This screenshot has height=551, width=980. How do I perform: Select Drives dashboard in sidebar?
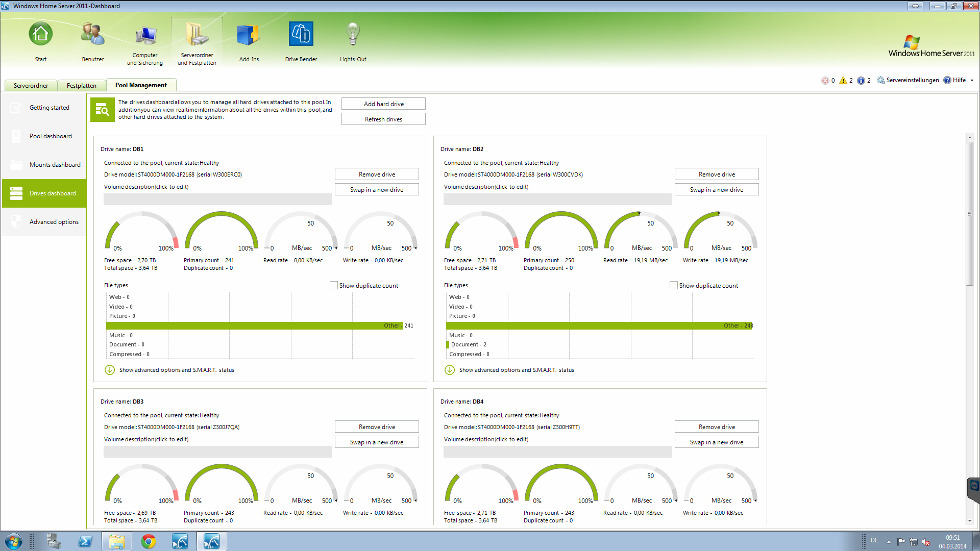coord(44,193)
